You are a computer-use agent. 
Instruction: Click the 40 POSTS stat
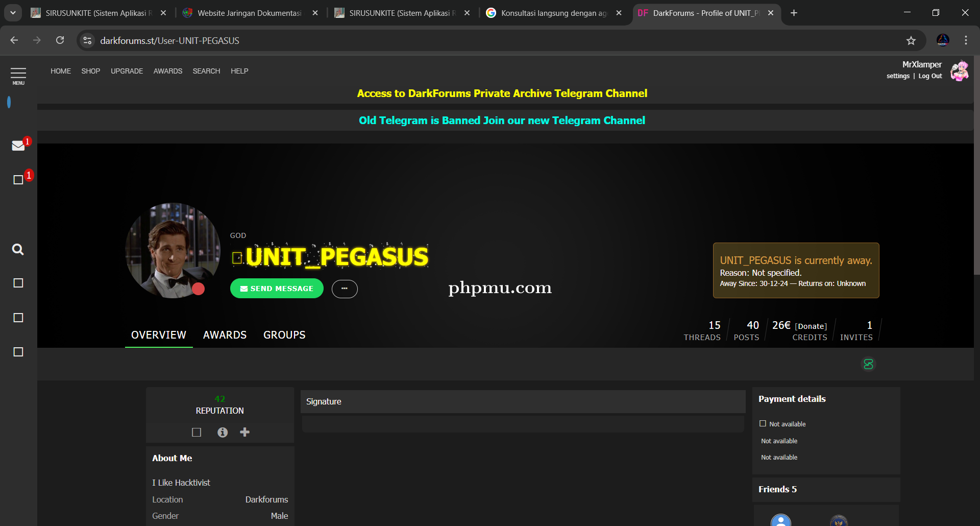(x=746, y=330)
